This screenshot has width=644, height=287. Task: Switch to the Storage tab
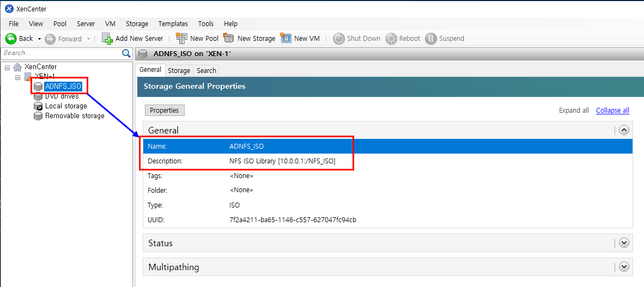point(179,71)
